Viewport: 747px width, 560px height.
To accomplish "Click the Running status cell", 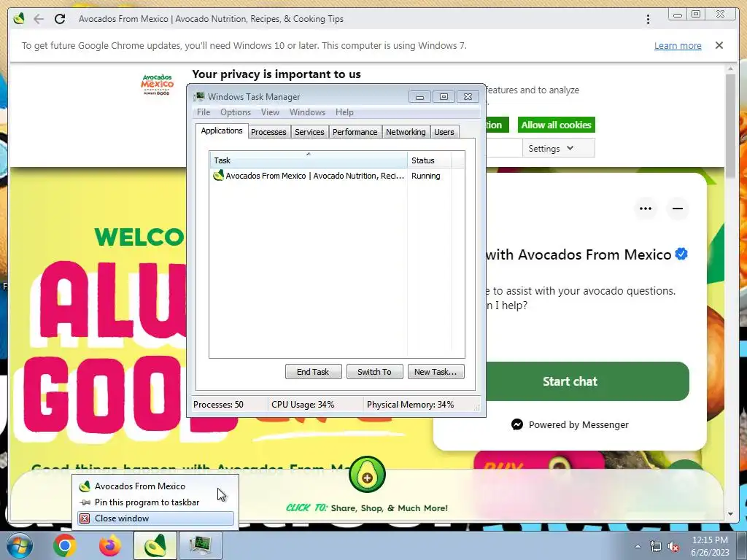I will [x=426, y=176].
